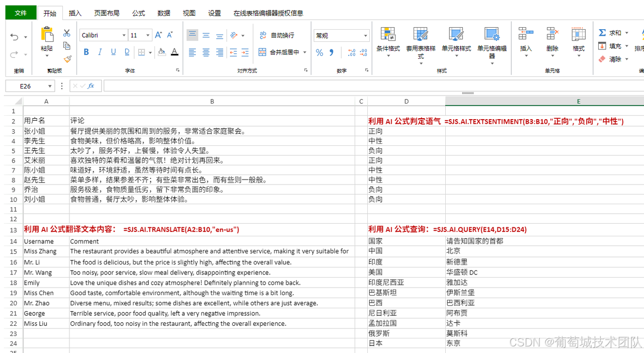644x353 pixels.
Task: Click the Redo arrow icon
Action: click(14, 54)
